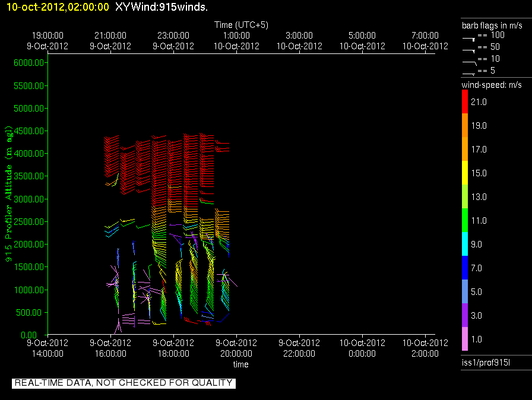Click the 10 m/s barb flag icon

point(470,62)
